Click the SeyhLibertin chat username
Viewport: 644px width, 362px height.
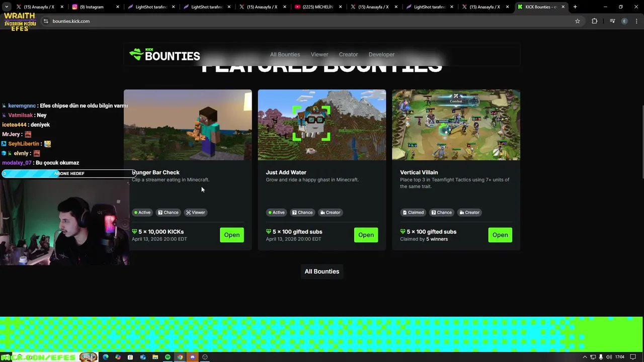point(24,144)
